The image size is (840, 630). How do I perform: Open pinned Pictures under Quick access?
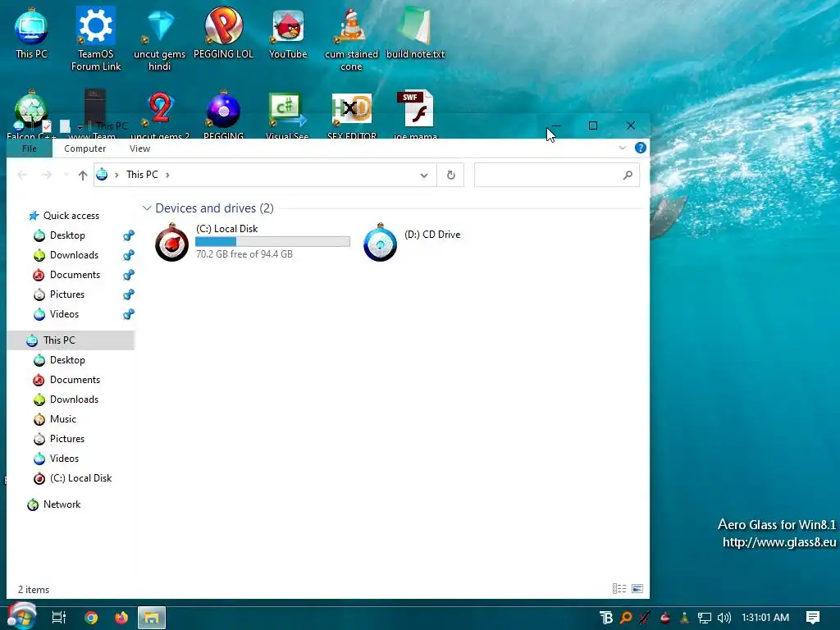pos(66,294)
